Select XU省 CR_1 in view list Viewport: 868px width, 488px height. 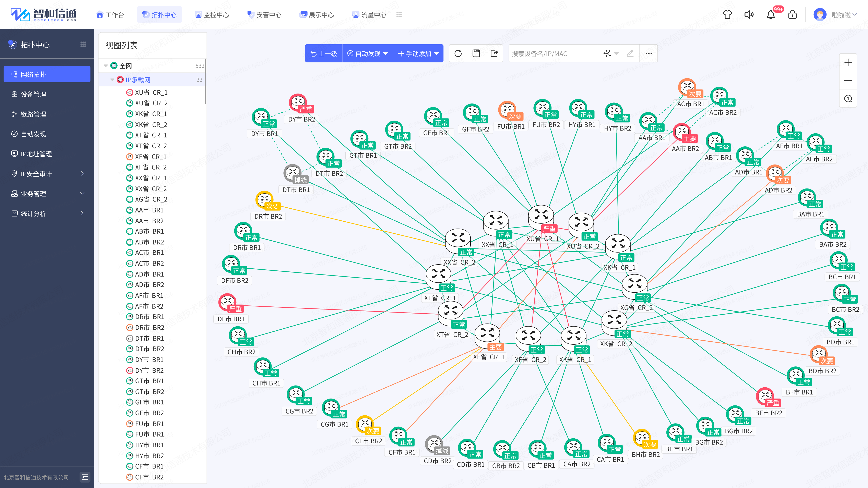pyautogui.click(x=151, y=92)
